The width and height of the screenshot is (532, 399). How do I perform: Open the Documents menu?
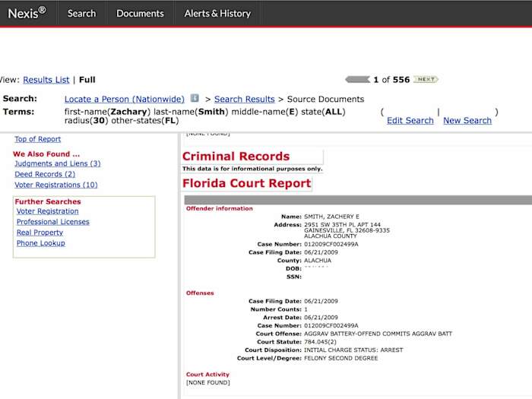(x=140, y=13)
